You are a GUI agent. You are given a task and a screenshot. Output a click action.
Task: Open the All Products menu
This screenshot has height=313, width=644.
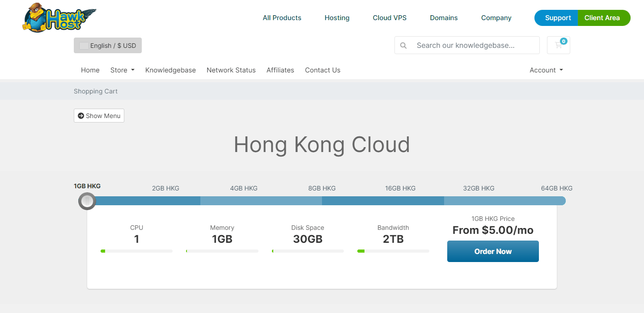tap(282, 18)
